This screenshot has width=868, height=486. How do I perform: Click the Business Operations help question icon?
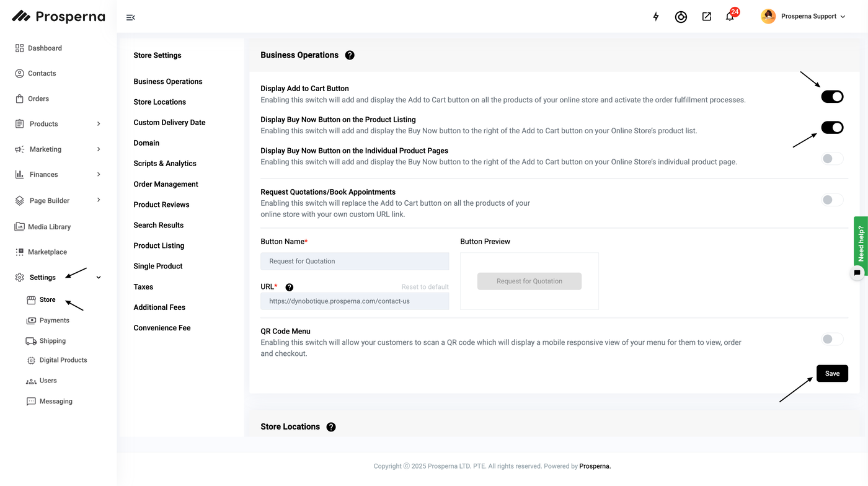coord(350,55)
